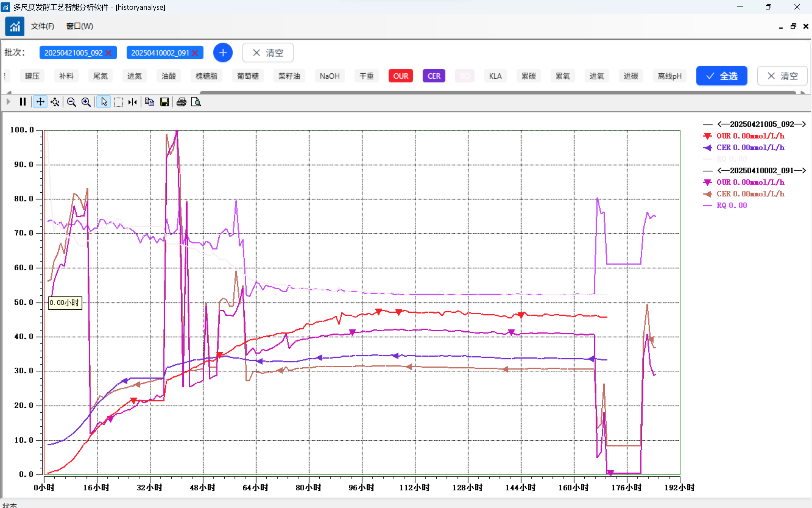812x508 pixels.
Task: Add a new batch with the blue plus button
Action: click(x=223, y=53)
